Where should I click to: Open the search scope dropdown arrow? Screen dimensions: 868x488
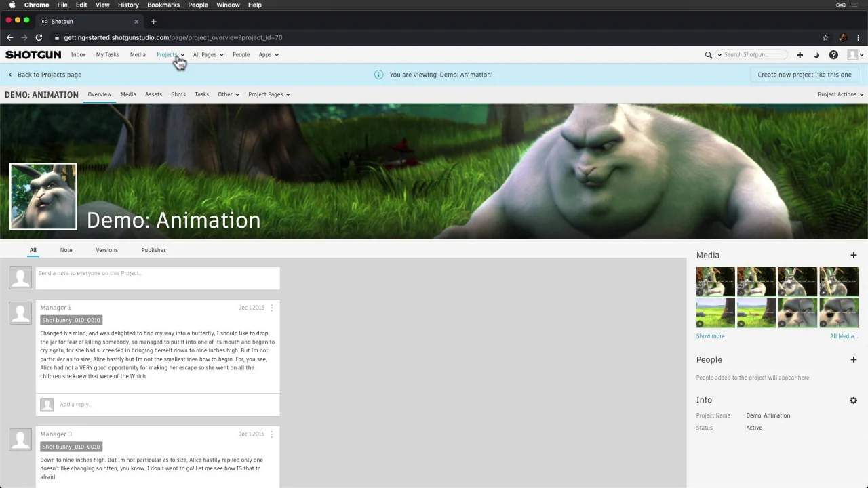click(x=719, y=55)
